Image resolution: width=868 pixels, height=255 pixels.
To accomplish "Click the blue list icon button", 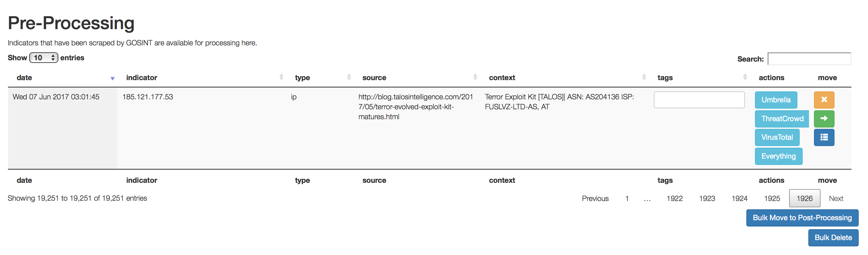I will click(x=824, y=137).
